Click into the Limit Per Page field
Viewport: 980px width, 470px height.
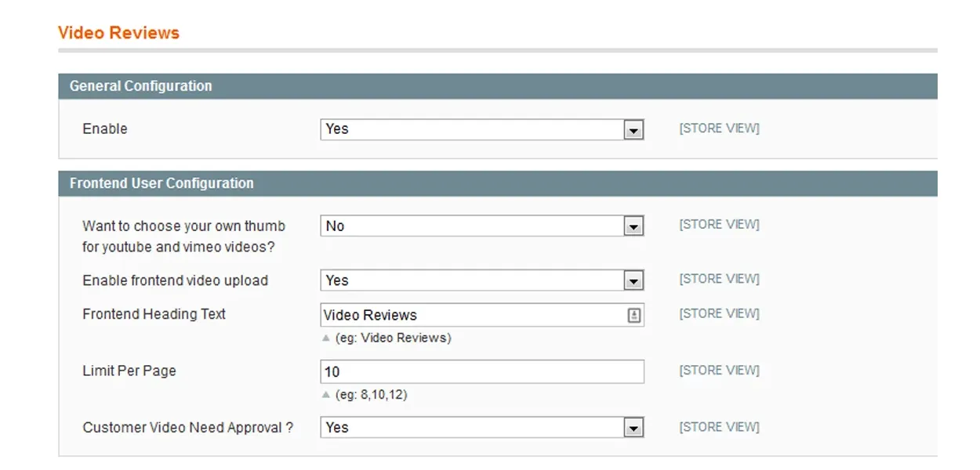pyautogui.click(x=481, y=372)
